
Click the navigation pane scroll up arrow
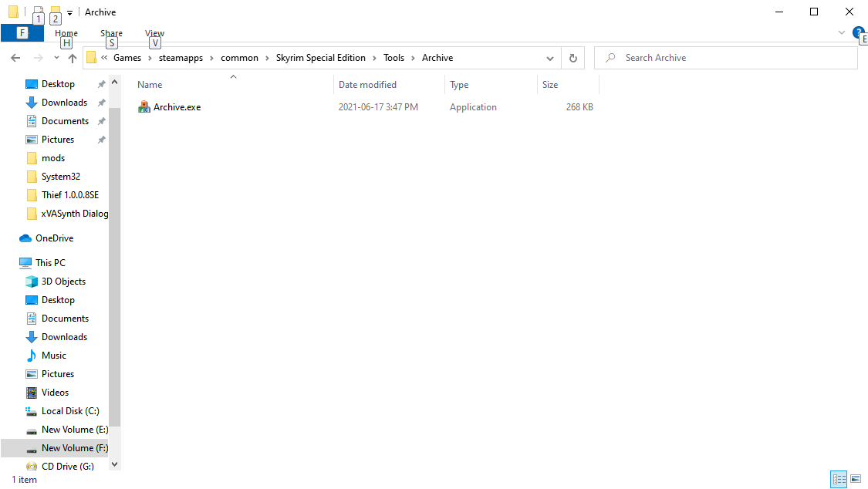115,82
